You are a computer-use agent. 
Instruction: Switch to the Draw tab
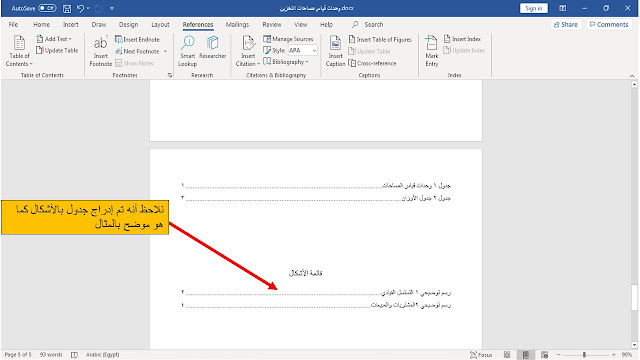[x=99, y=24]
